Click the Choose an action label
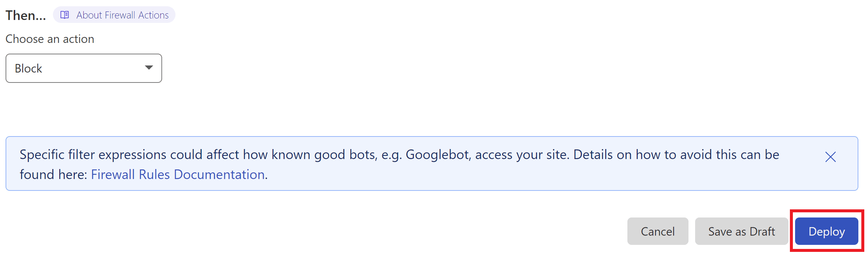 pyautogui.click(x=50, y=39)
